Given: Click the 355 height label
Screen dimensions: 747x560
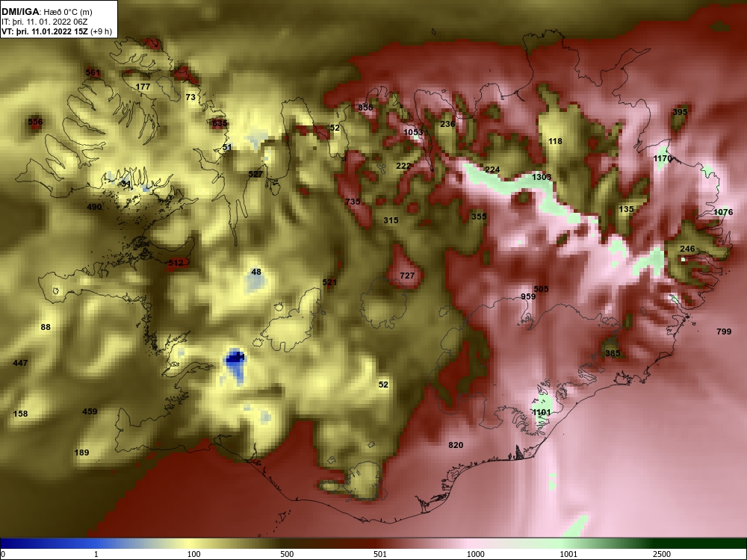Looking at the screenshot, I should click(x=480, y=217).
